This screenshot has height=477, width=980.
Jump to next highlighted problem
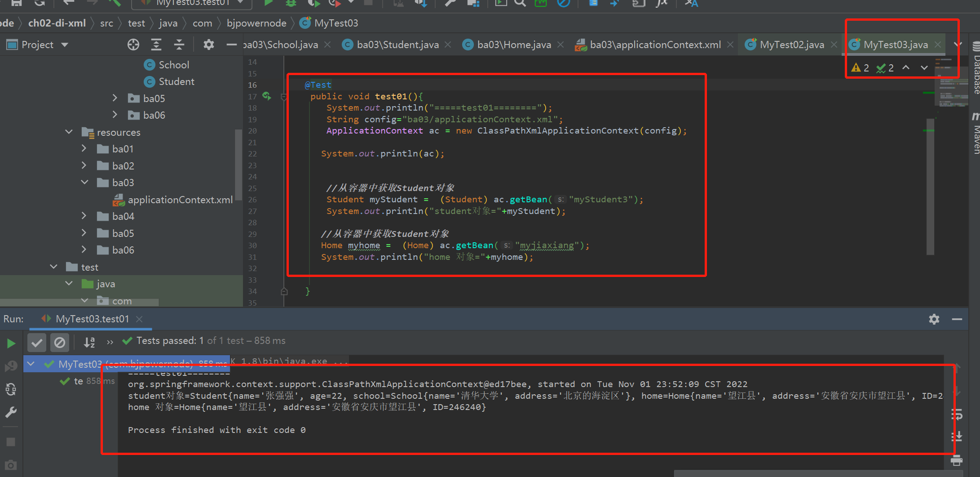tap(924, 68)
